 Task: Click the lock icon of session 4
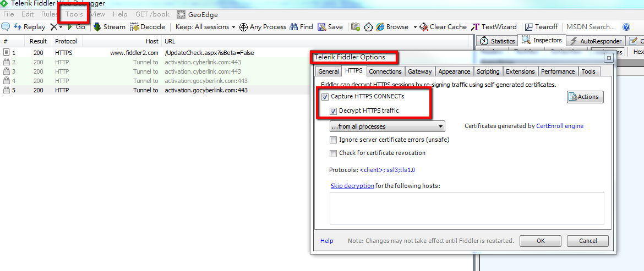point(6,81)
